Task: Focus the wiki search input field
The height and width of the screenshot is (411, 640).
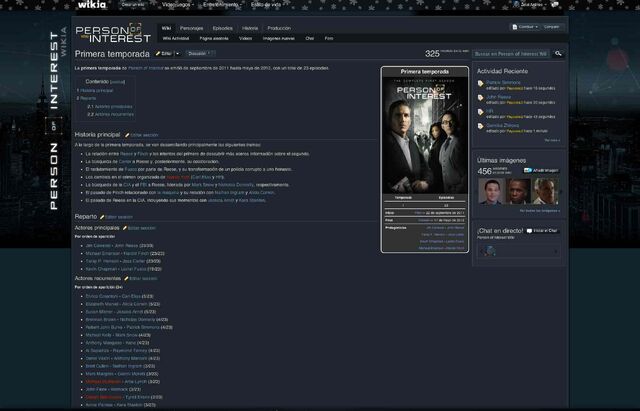Action: 511,53
